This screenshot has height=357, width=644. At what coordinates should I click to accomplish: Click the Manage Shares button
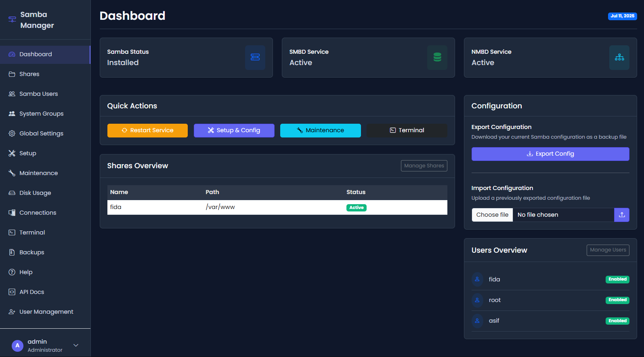[x=424, y=166]
